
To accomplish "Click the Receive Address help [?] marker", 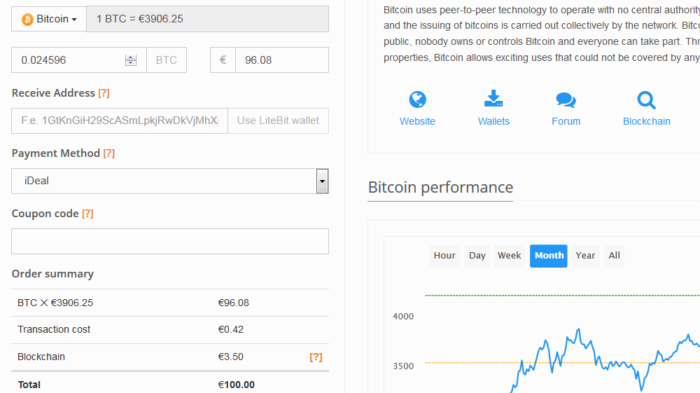I will point(104,93).
